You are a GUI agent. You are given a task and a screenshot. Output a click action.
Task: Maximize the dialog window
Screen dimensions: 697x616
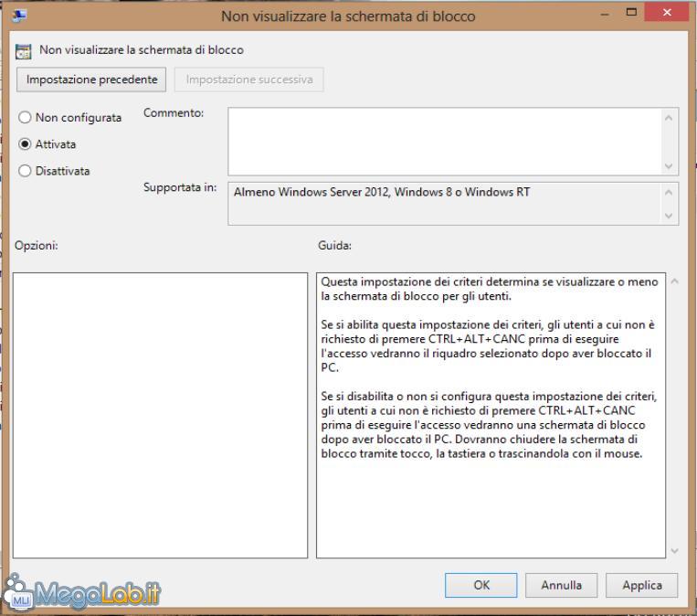(x=631, y=13)
